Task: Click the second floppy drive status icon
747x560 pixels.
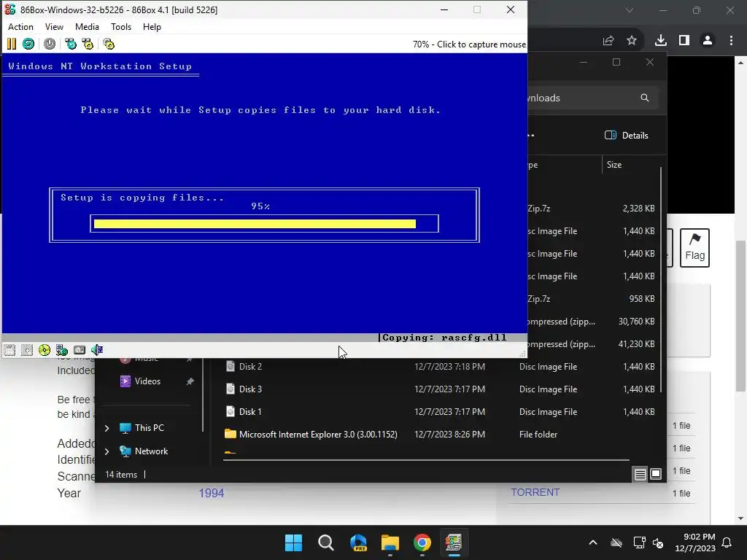Action: (27, 351)
